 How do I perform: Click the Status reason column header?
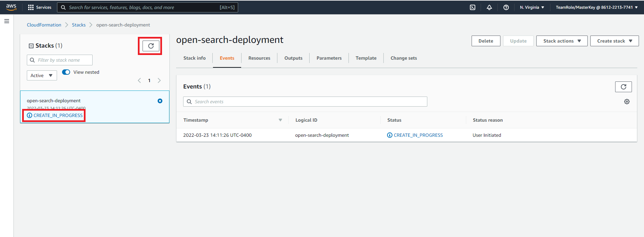coord(488,120)
